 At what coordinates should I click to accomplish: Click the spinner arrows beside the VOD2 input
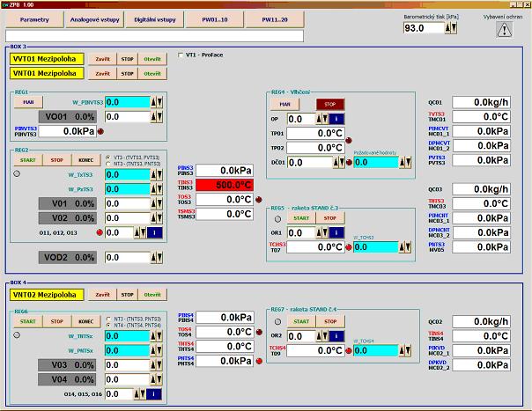pos(157,257)
